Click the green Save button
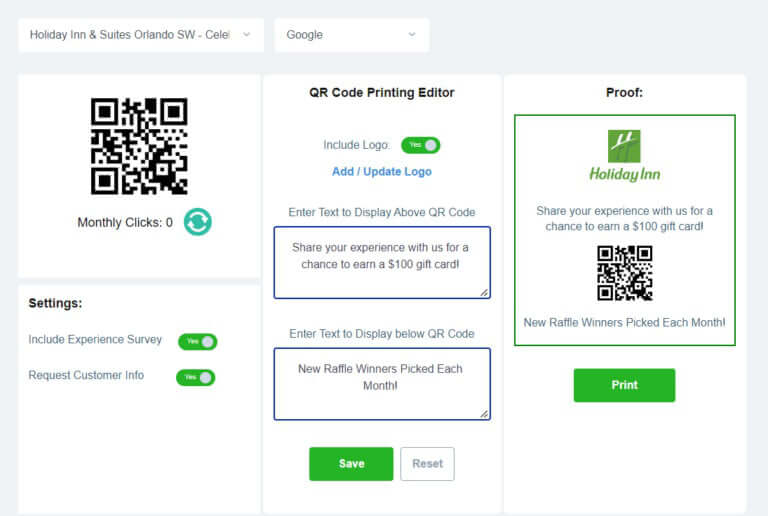 pos(351,464)
